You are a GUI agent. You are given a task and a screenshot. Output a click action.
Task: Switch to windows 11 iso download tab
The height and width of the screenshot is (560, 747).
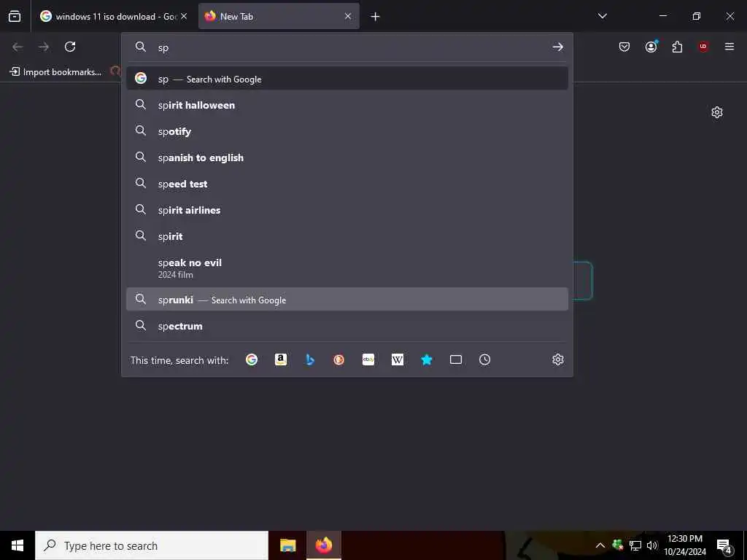coord(113,16)
